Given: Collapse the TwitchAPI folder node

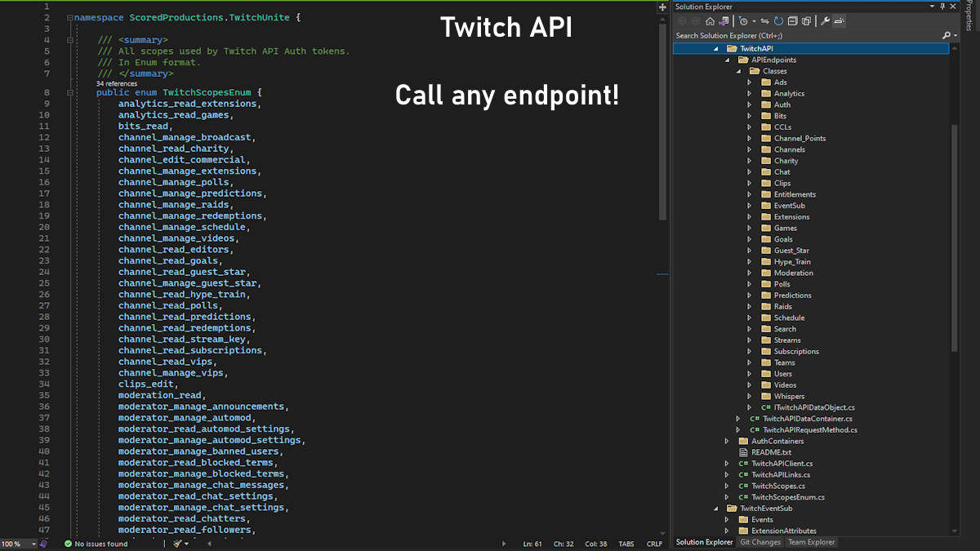Looking at the screenshot, I should click(715, 49).
